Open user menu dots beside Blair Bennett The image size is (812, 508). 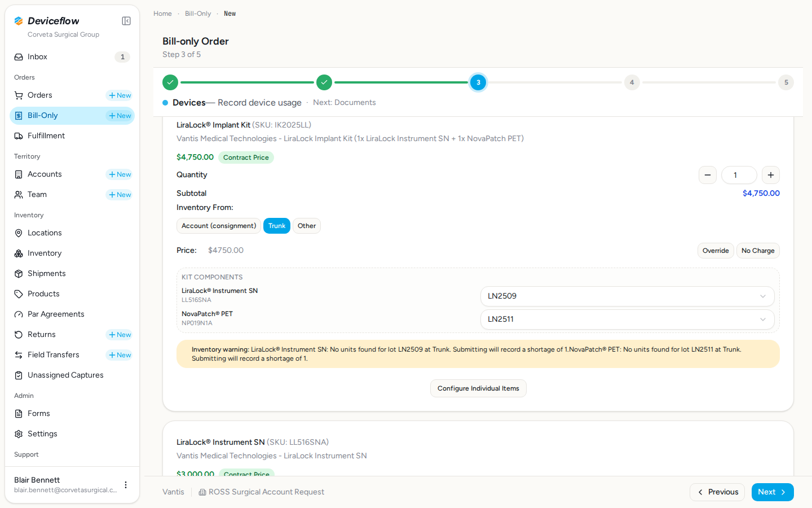point(126,485)
